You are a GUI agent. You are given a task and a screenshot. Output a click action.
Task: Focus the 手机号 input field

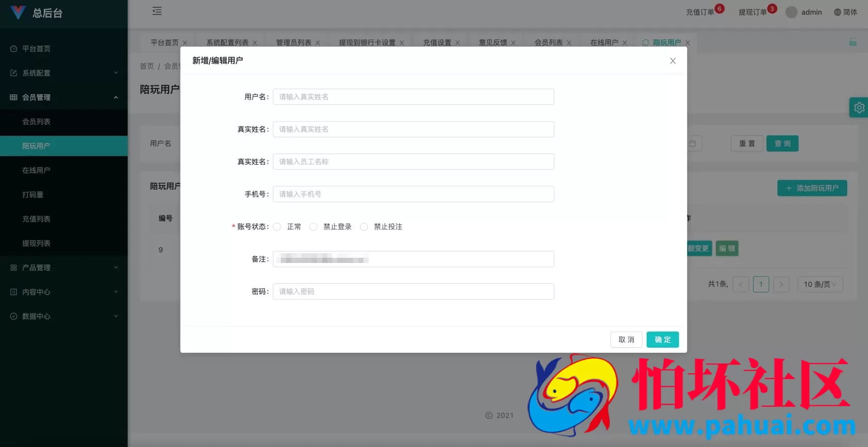(x=413, y=194)
